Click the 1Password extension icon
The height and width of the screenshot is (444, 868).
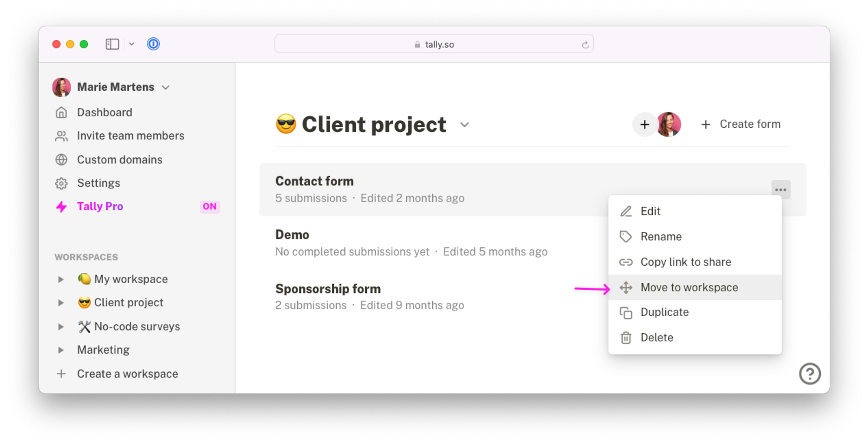tap(153, 44)
